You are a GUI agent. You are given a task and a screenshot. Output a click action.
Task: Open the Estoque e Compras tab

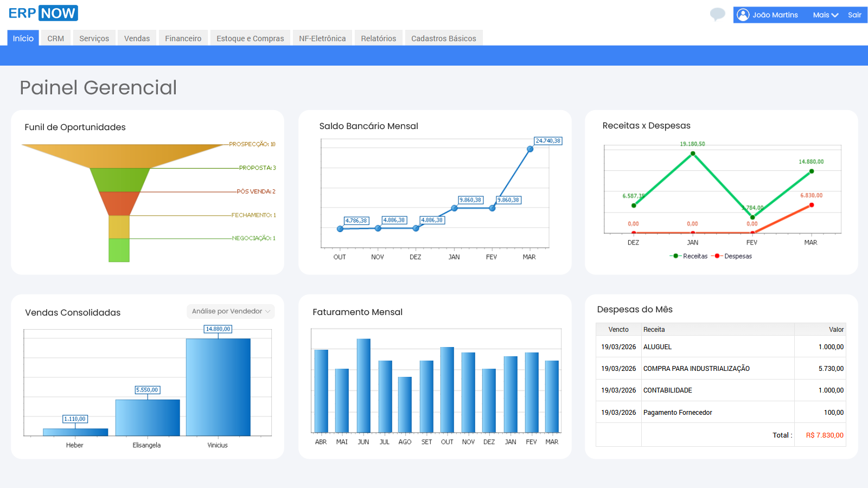tap(250, 38)
